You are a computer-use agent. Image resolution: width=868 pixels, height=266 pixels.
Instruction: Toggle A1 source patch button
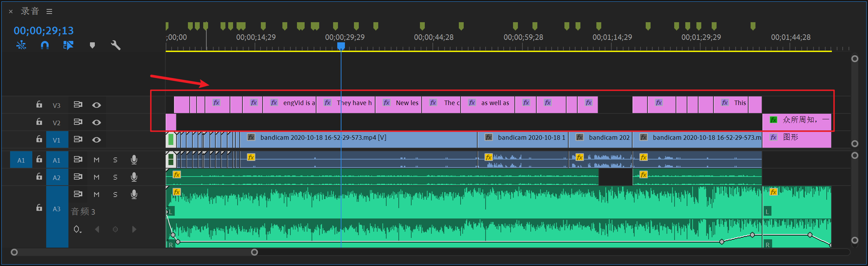click(21, 160)
